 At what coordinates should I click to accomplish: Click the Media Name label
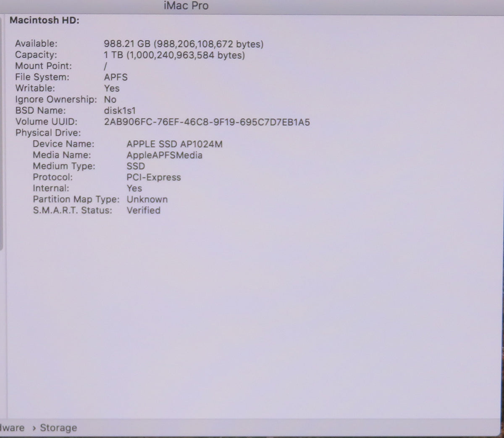62,155
